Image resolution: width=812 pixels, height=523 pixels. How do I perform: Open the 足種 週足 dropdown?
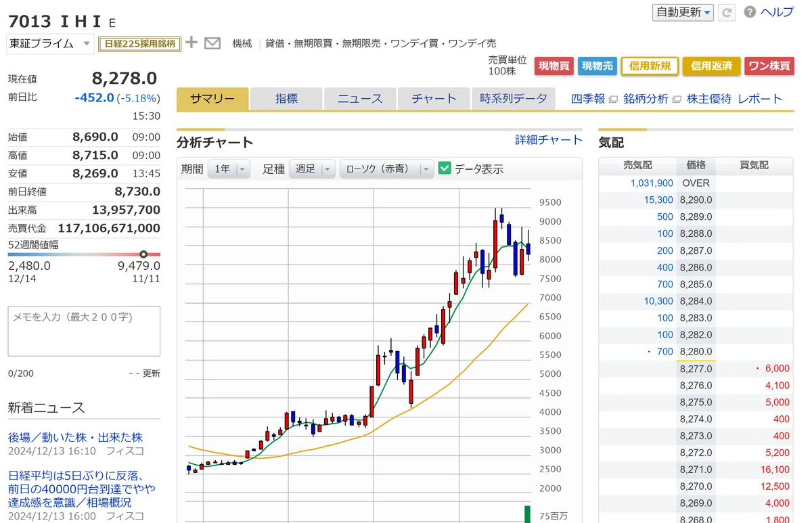[x=312, y=169]
